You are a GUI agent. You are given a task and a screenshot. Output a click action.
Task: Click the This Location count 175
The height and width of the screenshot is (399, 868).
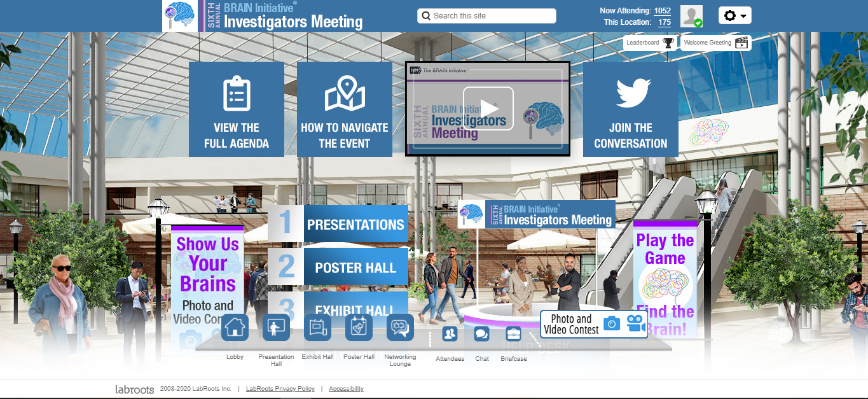(x=665, y=22)
